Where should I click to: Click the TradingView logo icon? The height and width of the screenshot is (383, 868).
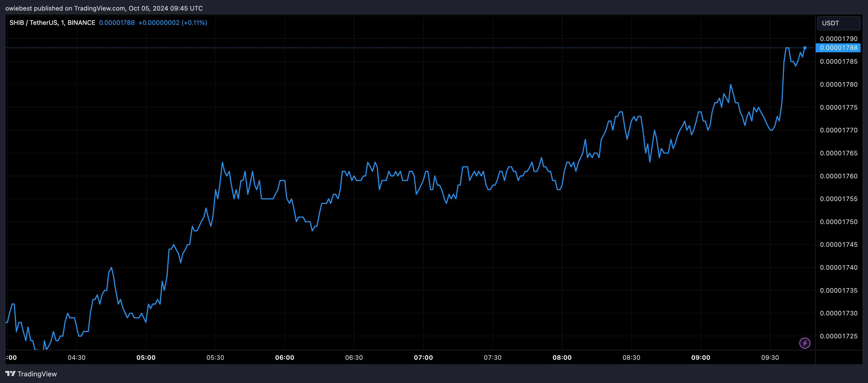(x=11, y=373)
